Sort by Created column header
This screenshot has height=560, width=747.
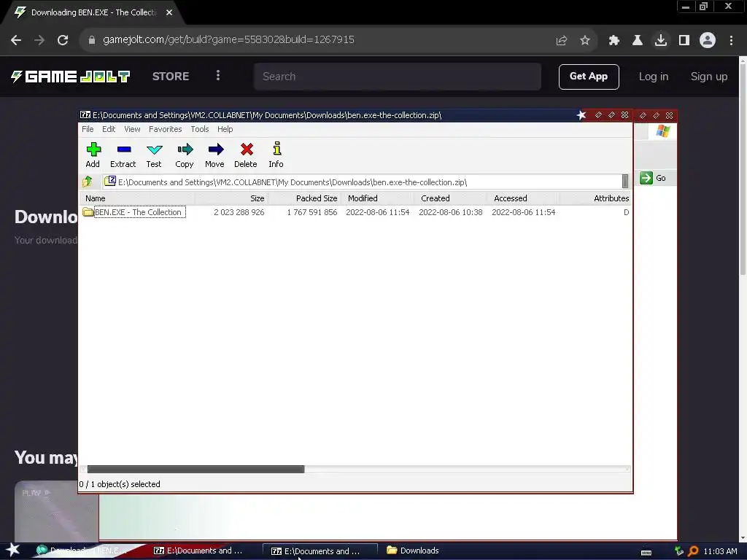click(x=450, y=198)
